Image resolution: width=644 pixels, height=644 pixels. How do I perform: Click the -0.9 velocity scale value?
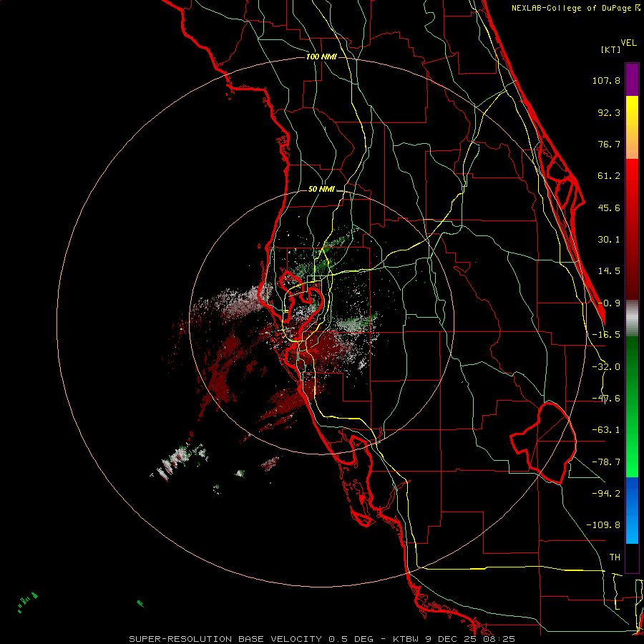click(609, 303)
